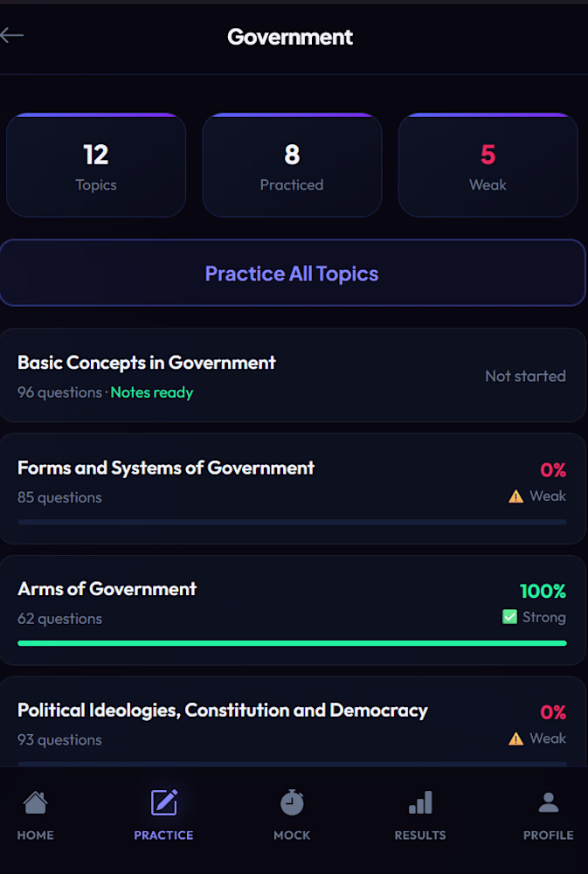This screenshot has height=874, width=588.
Task: Open the Mock stopwatch icon
Action: pos(292,802)
